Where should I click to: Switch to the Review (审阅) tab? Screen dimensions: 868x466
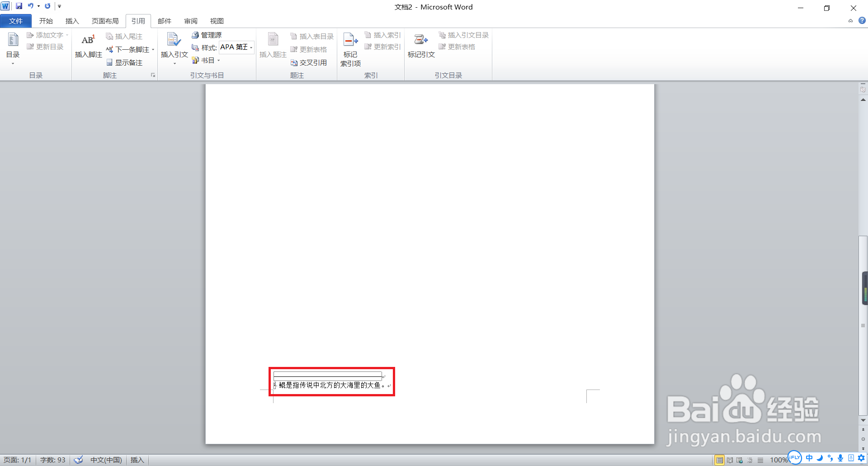(x=191, y=21)
